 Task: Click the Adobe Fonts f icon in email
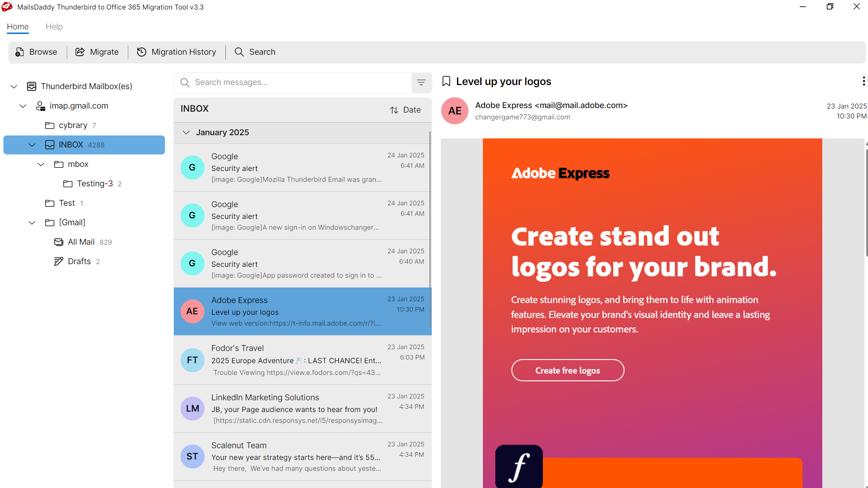tap(519, 466)
